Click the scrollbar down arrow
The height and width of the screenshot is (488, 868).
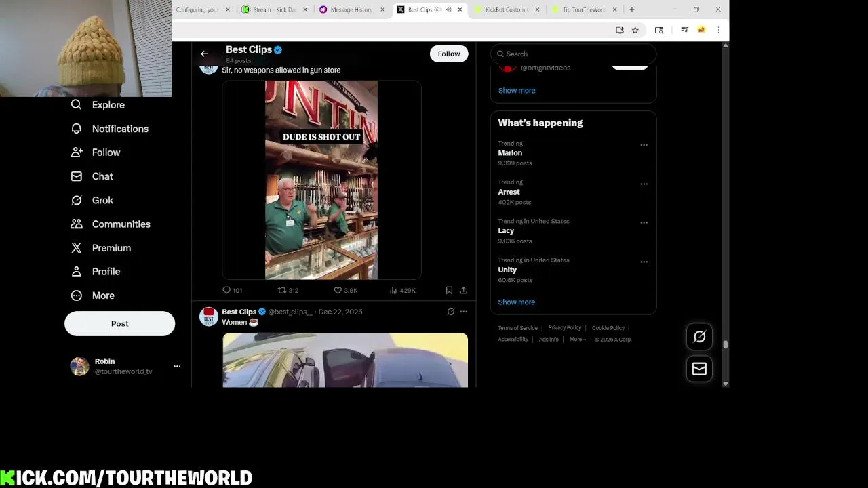tap(726, 384)
